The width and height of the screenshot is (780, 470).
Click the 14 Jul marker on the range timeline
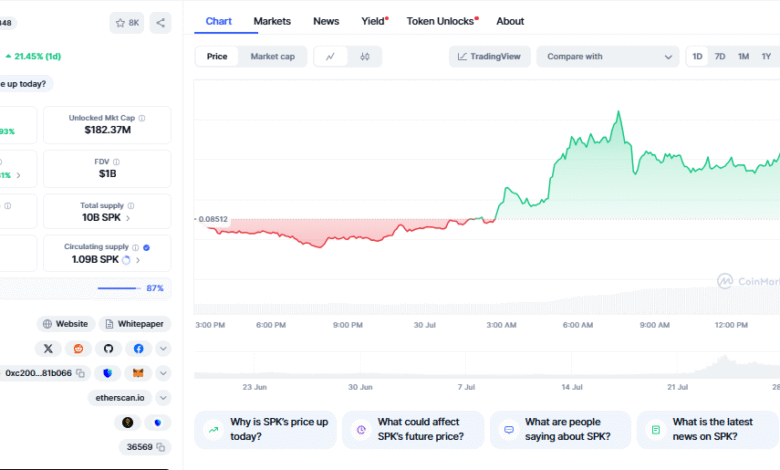click(572, 387)
